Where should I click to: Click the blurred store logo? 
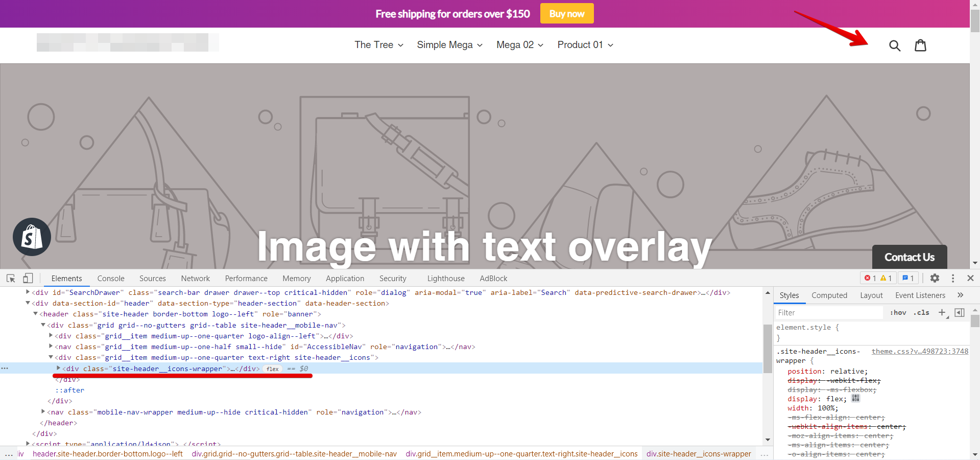128,42
